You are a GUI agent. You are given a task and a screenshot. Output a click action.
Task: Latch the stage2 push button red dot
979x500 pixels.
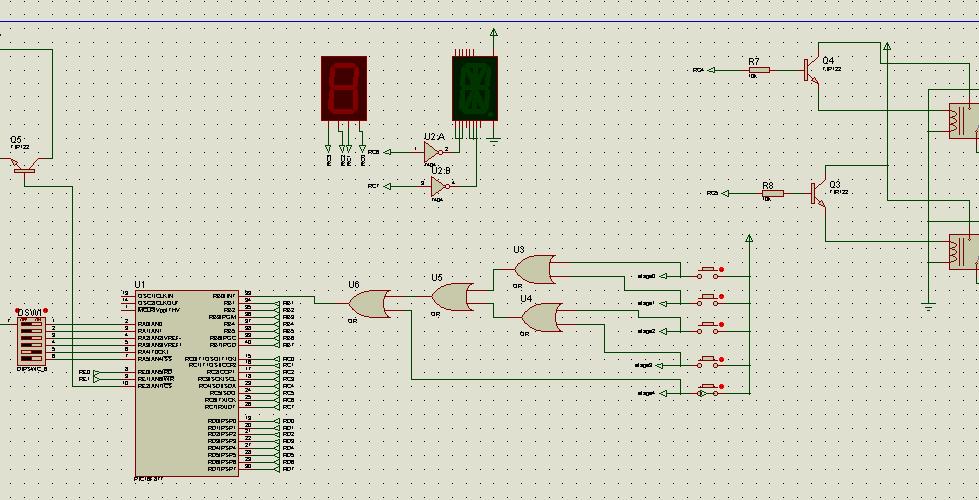722,325
